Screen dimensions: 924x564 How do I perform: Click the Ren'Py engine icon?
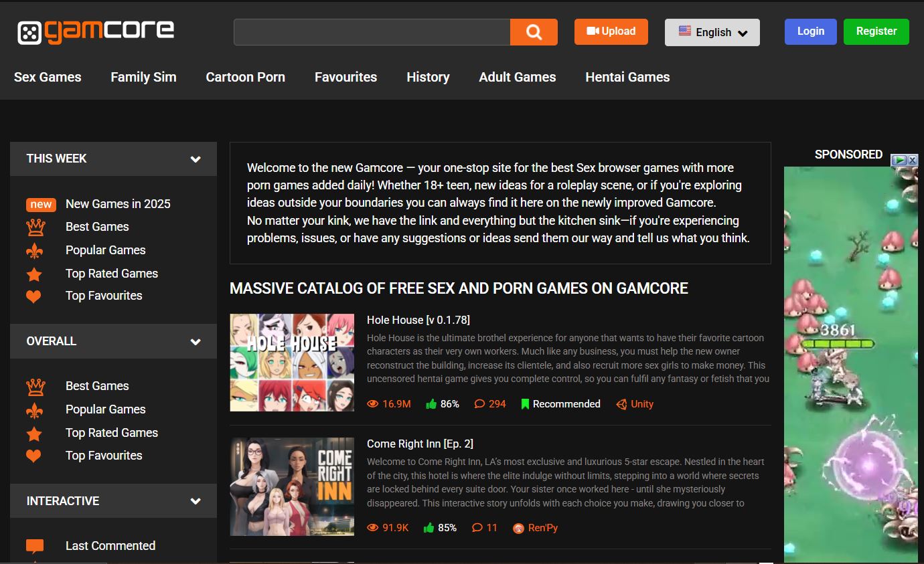tap(518, 528)
